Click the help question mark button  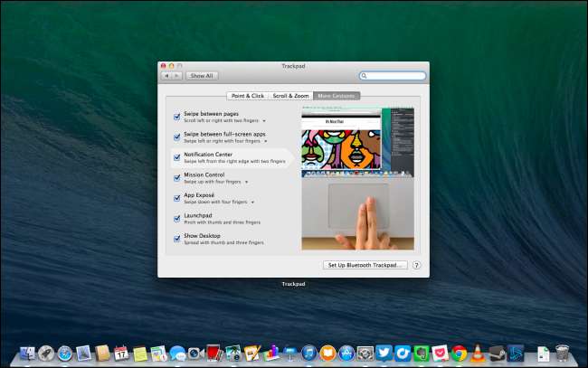tap(416, 265)
